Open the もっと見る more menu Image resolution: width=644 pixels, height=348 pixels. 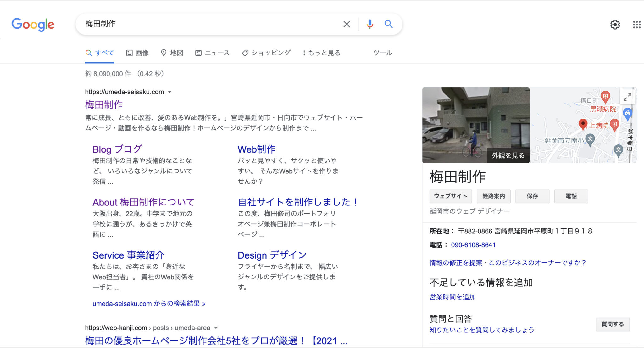tap(321, 53)
